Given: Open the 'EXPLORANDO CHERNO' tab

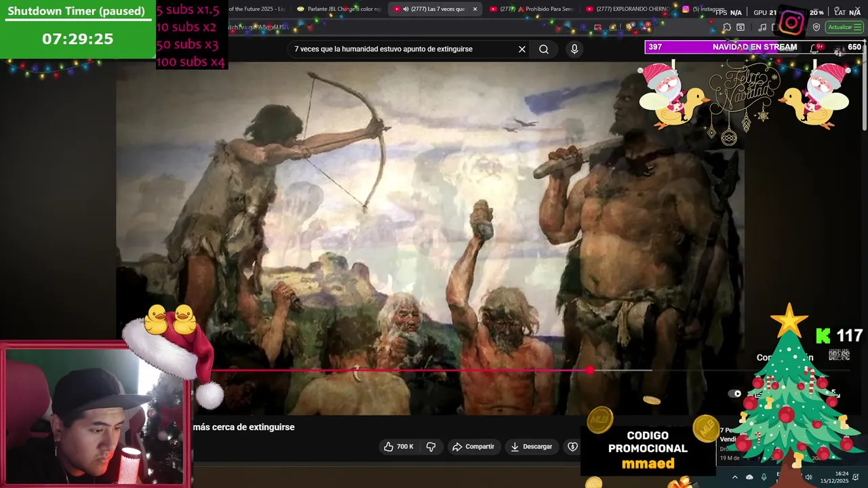Looking at the screenshot, I should click(x=627, y=9).
